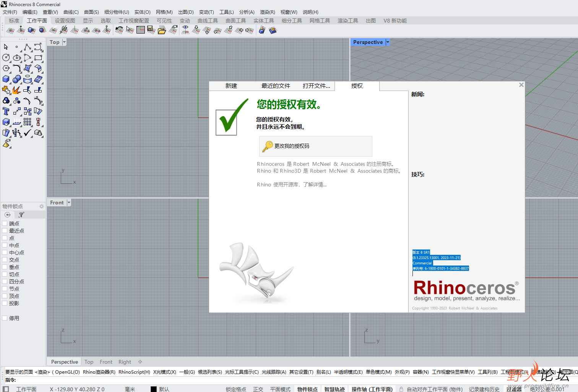Select the Boolean union spheres tool
Screen dimensions: 578x392
(x=17, y=79)
